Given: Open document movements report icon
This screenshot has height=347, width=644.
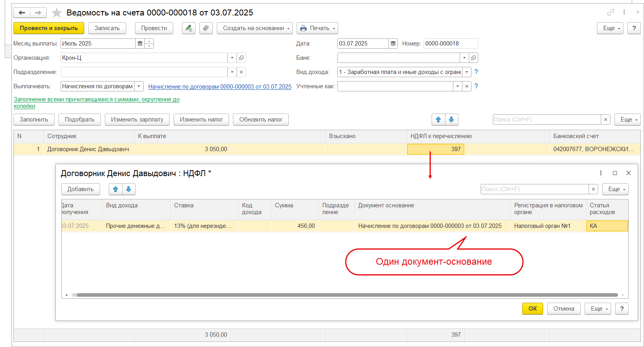Looking at the screenshot, I should [x=189, y=28].
